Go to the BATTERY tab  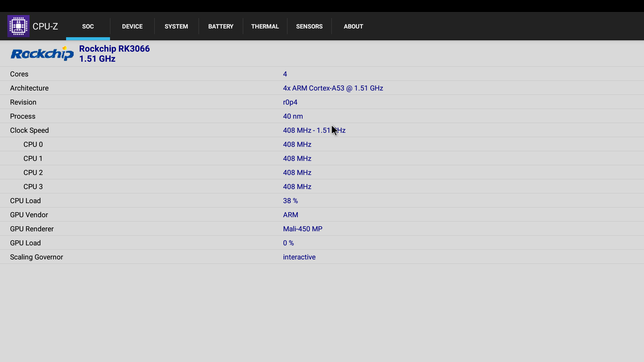221,26
